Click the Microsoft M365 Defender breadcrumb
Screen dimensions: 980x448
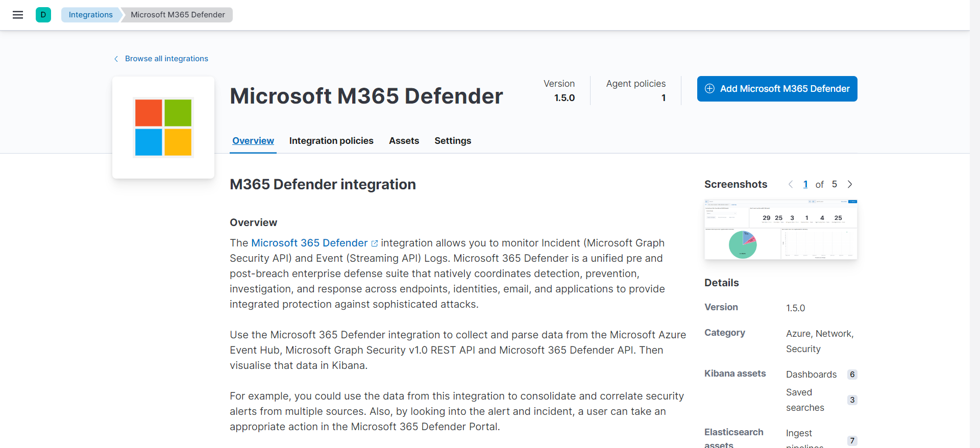pyautogui.click(x=178, y=15)
